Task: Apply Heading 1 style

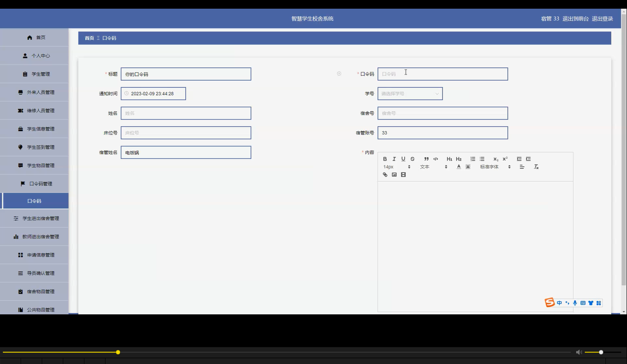Action: click(x=450, y=159)
